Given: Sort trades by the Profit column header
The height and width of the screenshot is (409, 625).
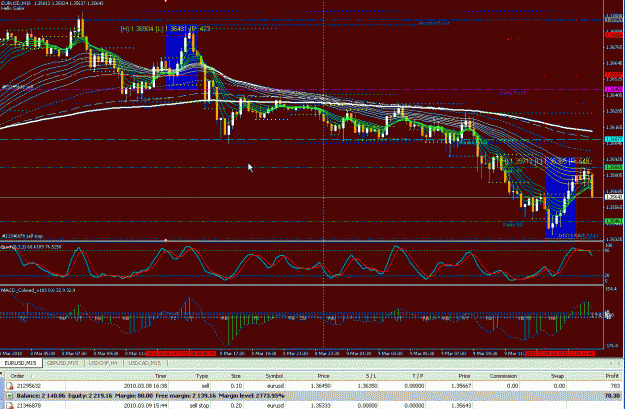Looking at the screenshot, I should [612, 376].
